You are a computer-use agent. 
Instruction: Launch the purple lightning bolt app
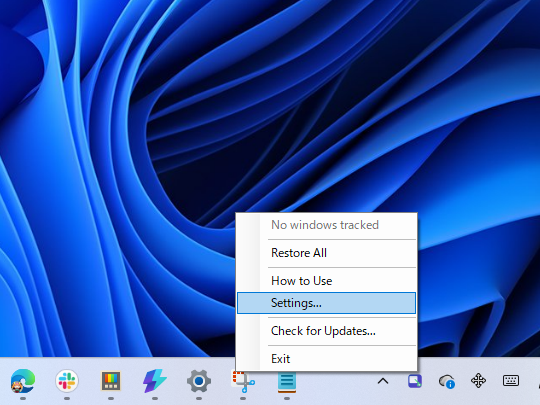[x=155, y=381]
